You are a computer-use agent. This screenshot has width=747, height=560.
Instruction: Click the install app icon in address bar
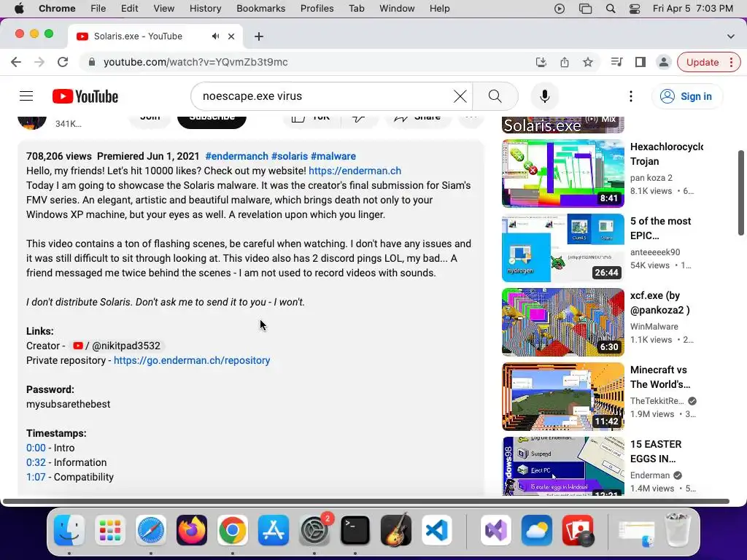tap(541, 62)
